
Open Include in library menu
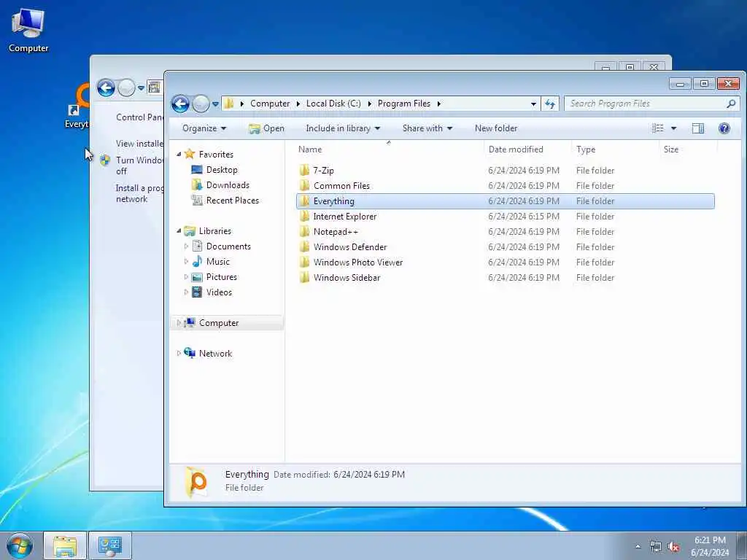pos(343,128)
